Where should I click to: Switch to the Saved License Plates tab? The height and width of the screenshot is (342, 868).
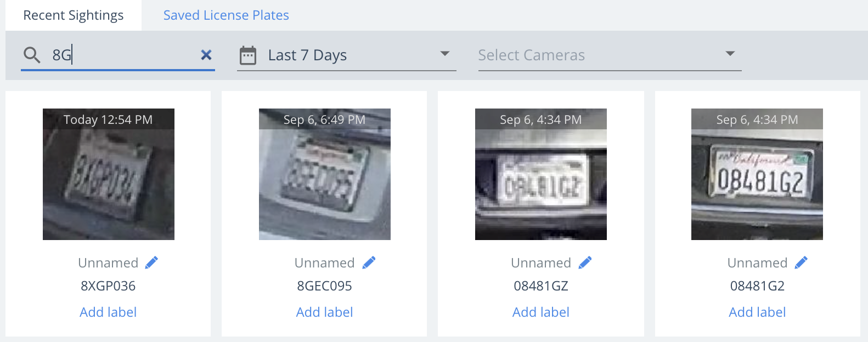click(226, 15)
